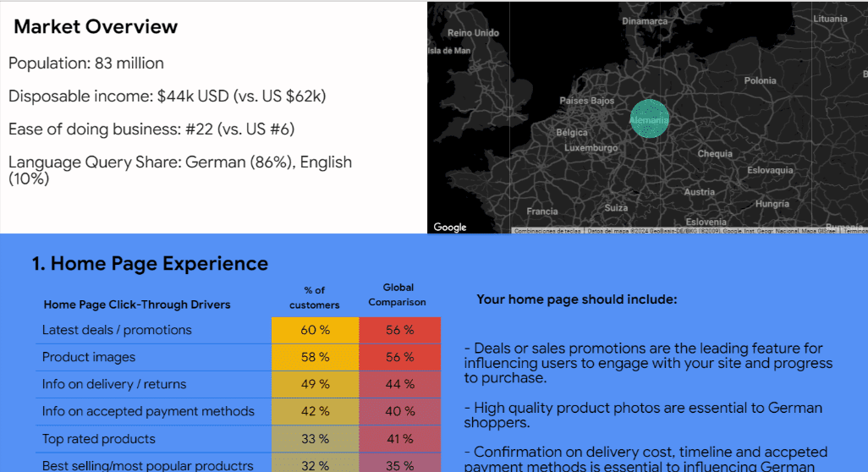
Task: Click the 56 % global comparison deals cell
Action: (x=399, y=331)
